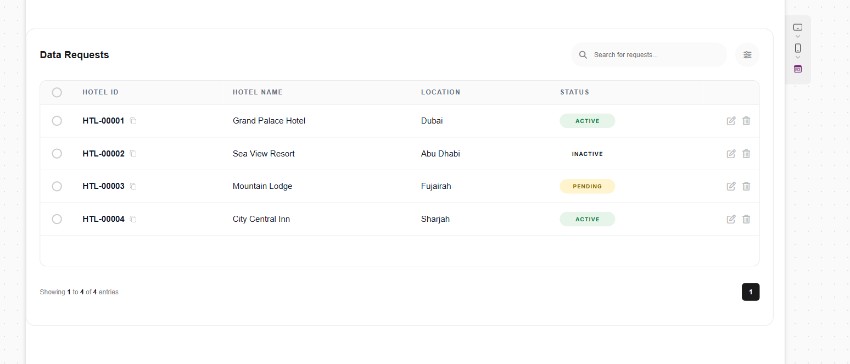The image size is (850, 364).
Task: Switch to tablet preview device icon
Action: (797, 27)
